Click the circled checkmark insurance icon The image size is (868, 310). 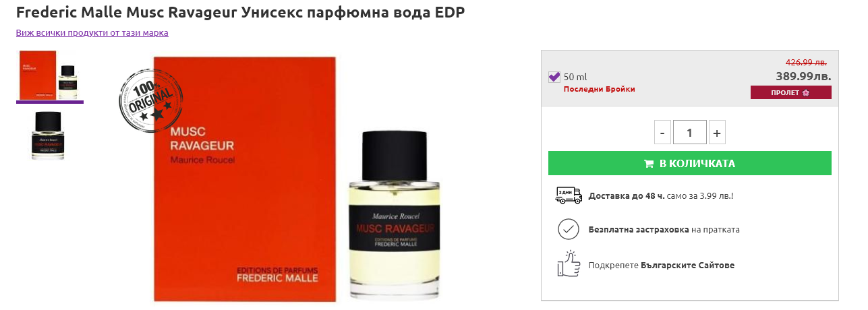tap(569, 229)
